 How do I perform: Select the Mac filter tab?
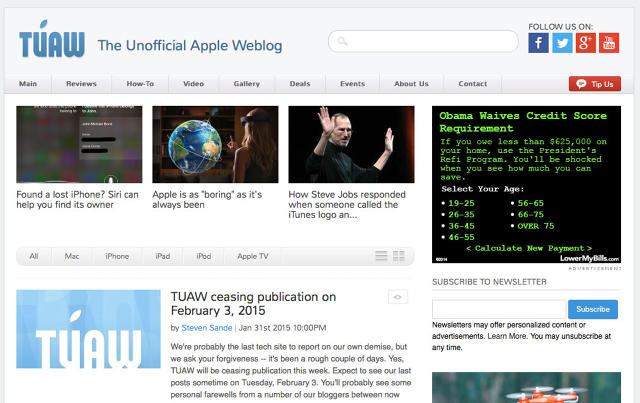pos(72,256)
